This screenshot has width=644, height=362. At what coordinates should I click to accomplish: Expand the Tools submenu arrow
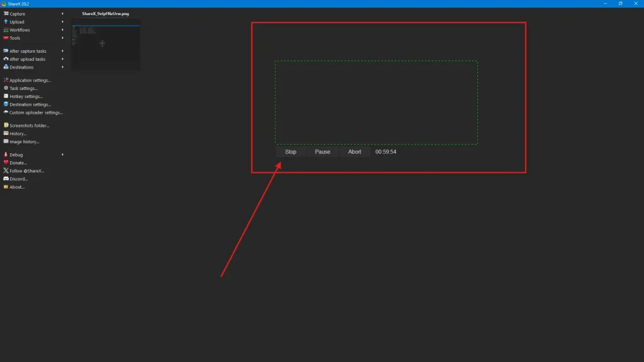62,38
